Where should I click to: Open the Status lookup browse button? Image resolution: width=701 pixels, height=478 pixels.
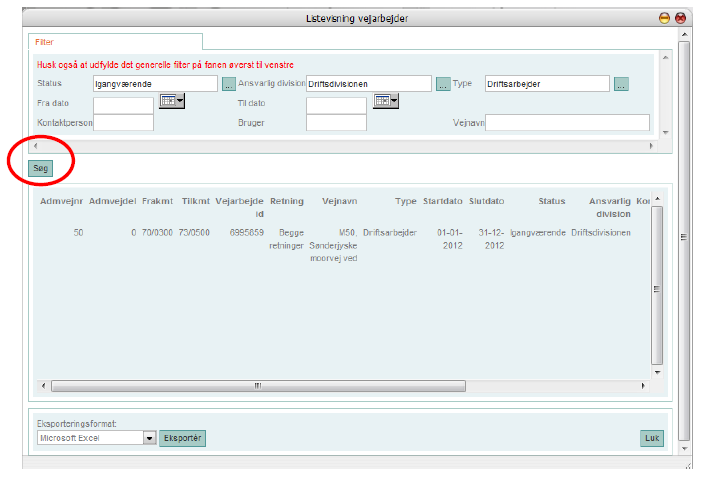(x=228, y=84)
